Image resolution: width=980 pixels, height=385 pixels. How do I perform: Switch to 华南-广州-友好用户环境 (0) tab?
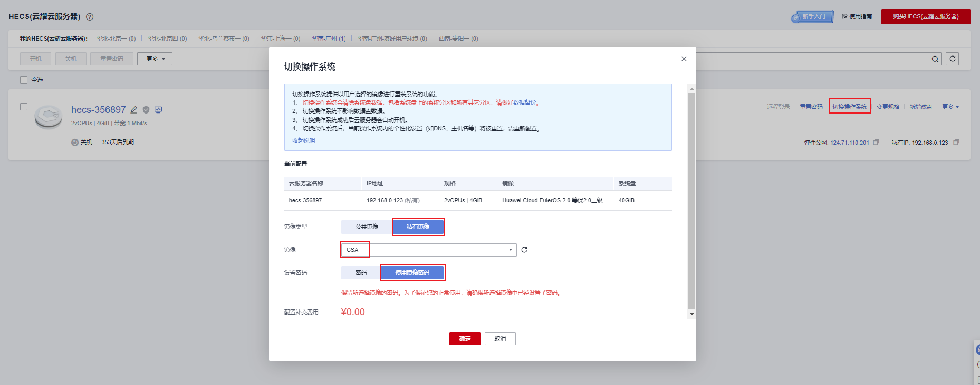392,39
